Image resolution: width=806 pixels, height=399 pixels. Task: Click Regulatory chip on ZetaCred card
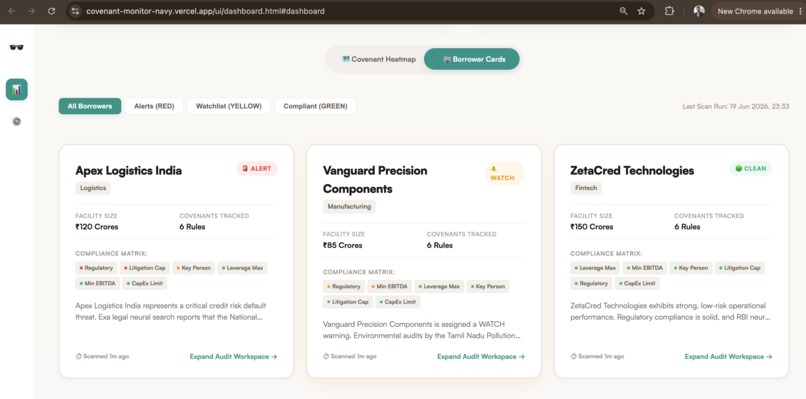point(591,283)
